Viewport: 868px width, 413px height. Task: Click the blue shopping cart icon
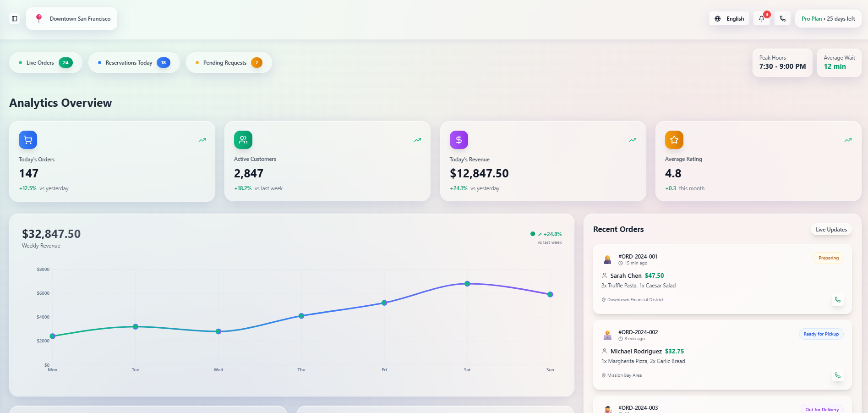coord(28,140)
